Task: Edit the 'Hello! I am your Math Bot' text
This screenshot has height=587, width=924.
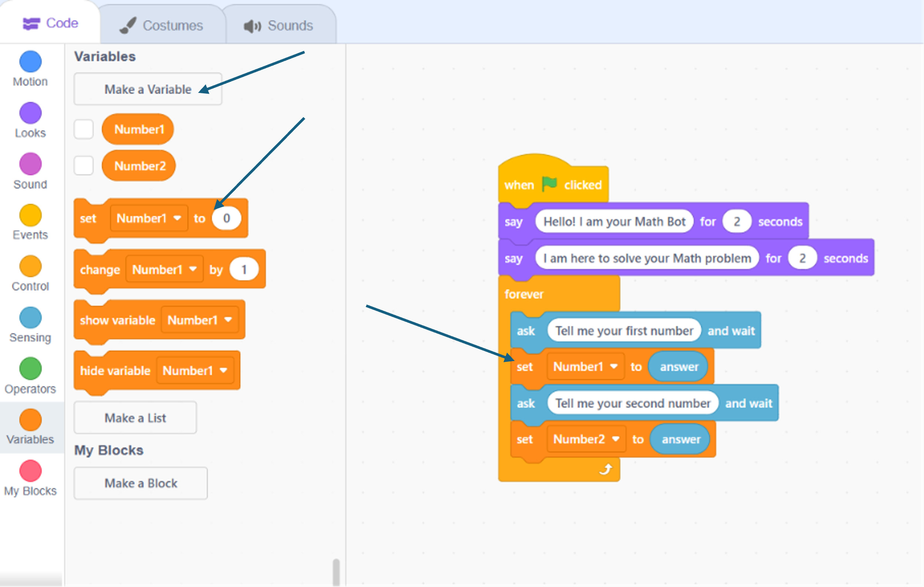Action: (614, 221)
